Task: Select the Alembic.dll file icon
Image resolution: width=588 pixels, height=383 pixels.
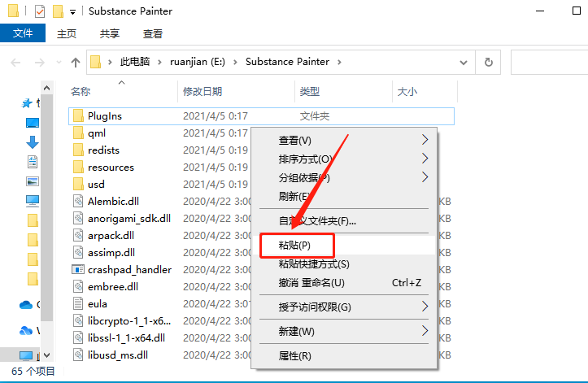Action: pos(78,201)
